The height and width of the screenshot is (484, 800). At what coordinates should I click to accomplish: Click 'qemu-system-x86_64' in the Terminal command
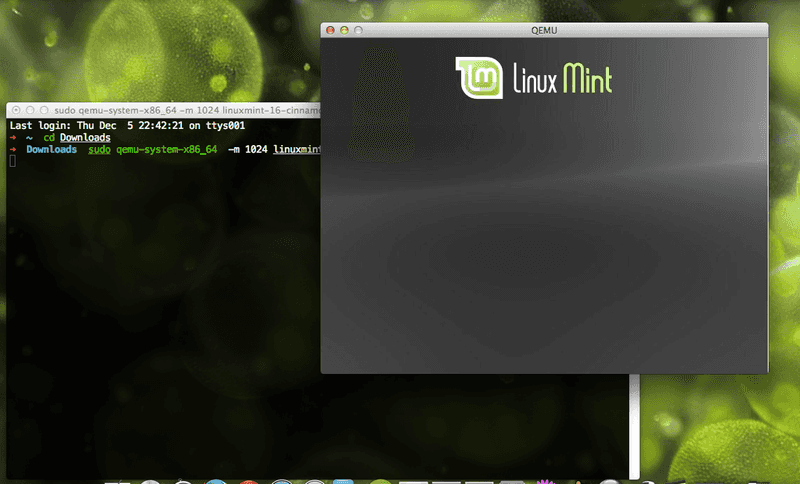click(167, 149)
